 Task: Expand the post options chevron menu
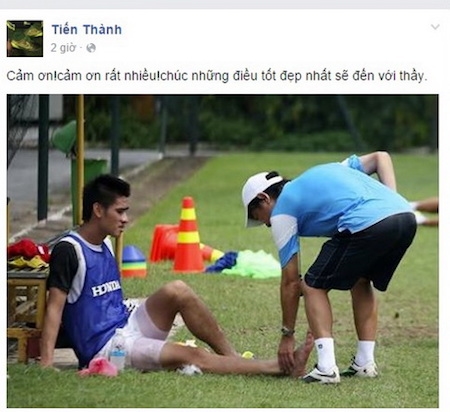(435, 27)
